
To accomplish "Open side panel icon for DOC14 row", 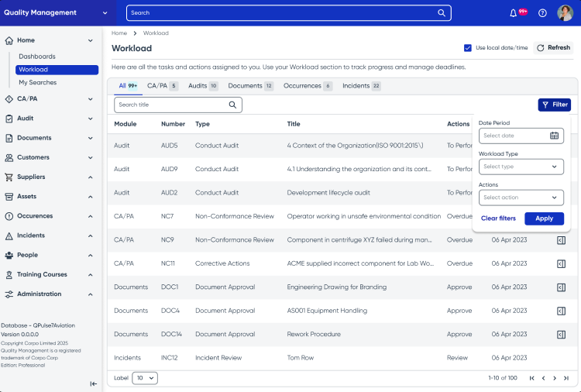I will (561, 335).
